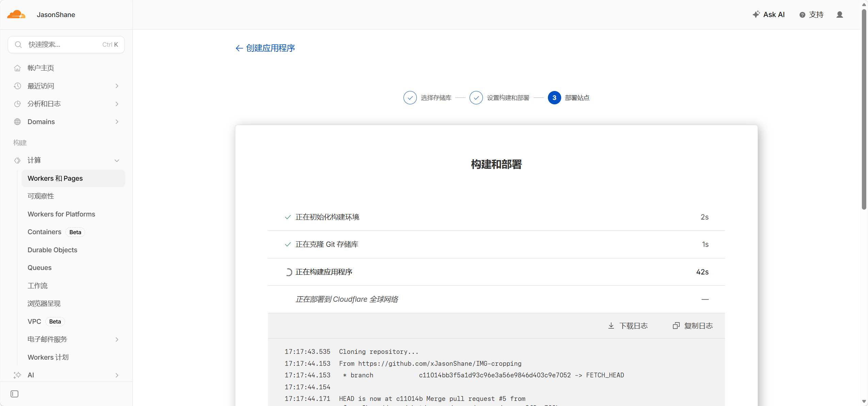Viewport: 868px width, 406px height.
Task: Click the support help question icon
Action: click(x=802, y=15)
